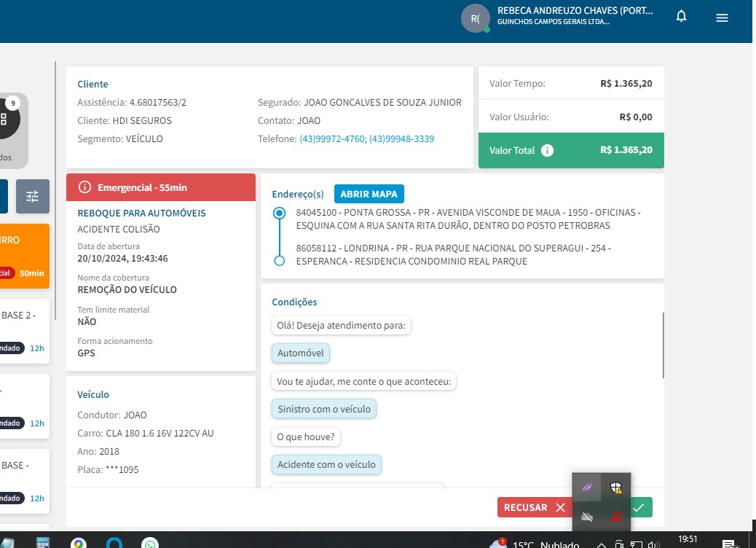Open the BASE 2 service card
Image resolution: width=756 pixels, height=548 pixels.
click(24, 332)
